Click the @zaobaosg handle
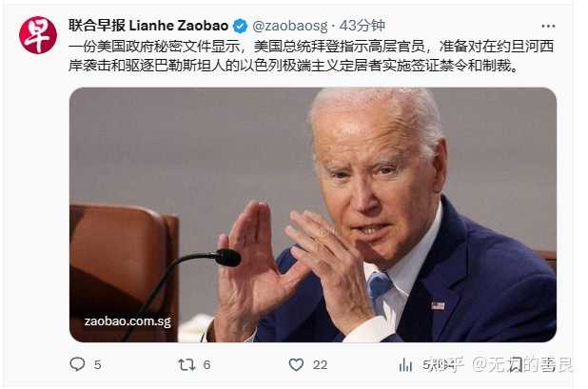This screenshot has height=389, width=588. coord(290,26)
